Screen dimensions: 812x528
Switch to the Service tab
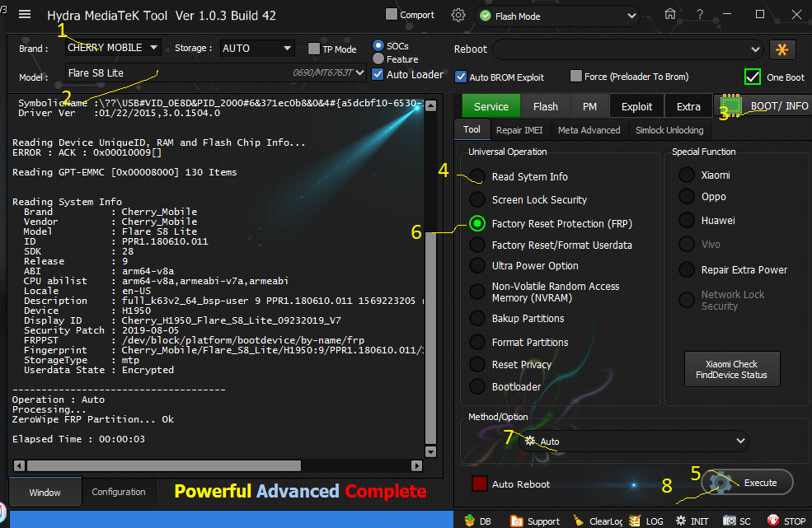491,106
